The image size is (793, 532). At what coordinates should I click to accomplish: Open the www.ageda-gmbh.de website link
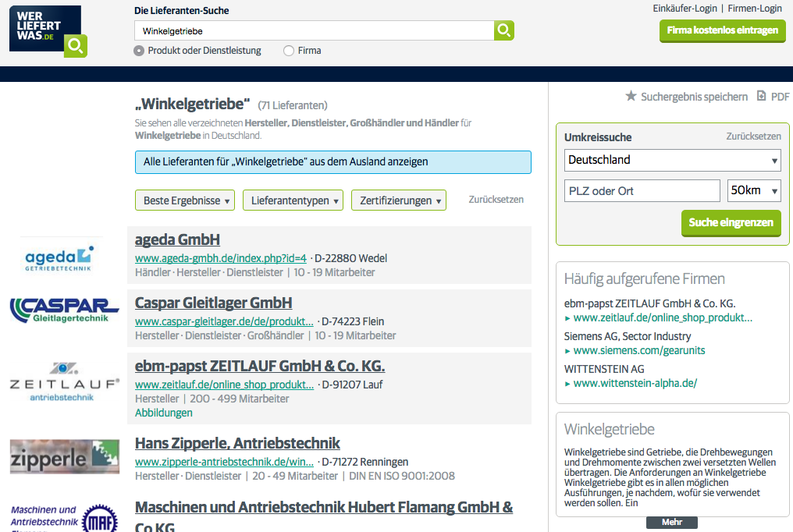[x=221, y=258]
